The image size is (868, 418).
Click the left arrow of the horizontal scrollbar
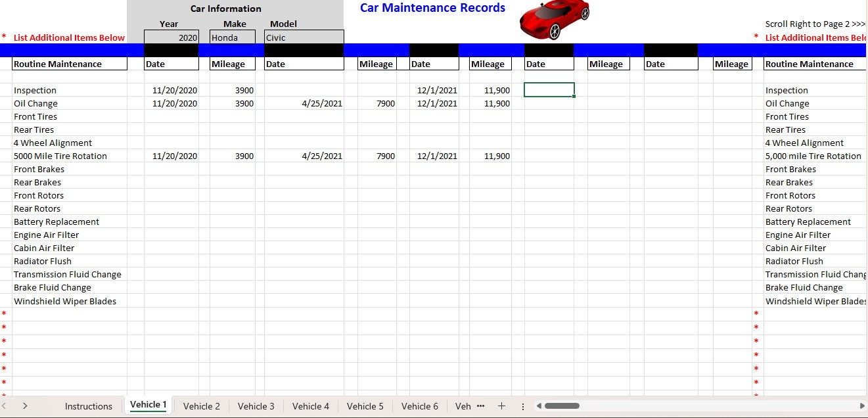click(539, 406)
